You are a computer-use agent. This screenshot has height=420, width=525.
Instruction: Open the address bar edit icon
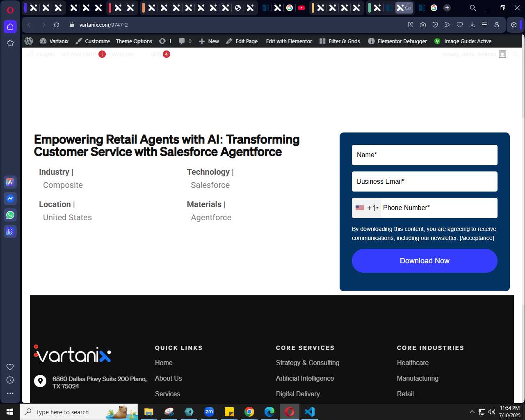411,25
